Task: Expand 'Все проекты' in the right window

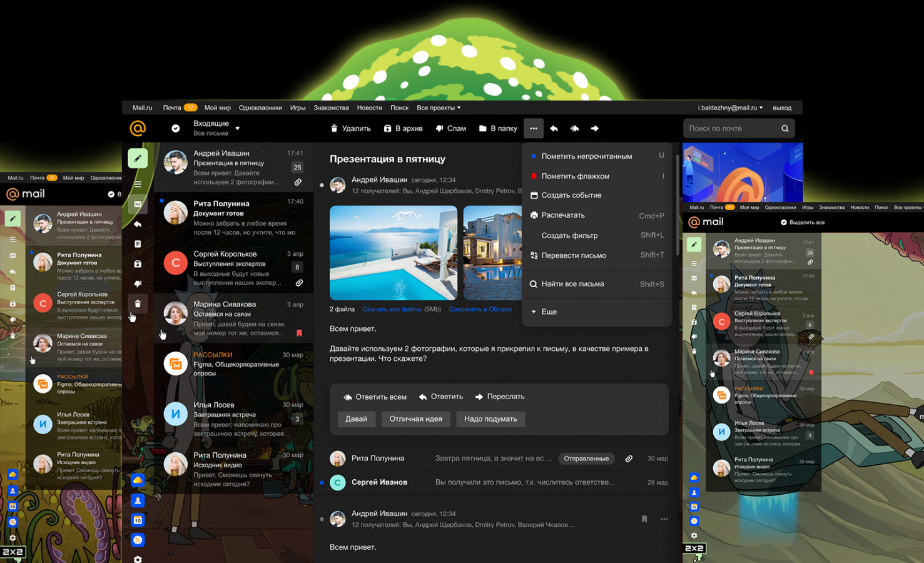Action: pyautogui.click(x=908, y=207)
